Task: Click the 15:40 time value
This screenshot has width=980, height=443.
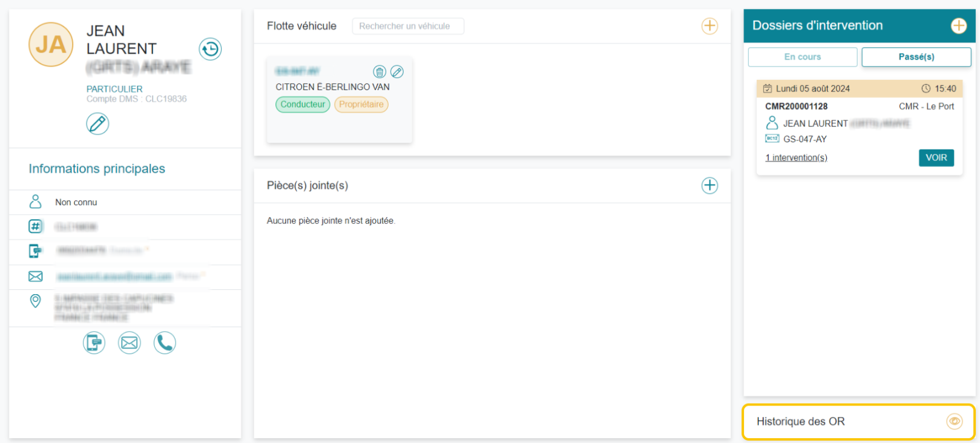Action: (945, 88)
